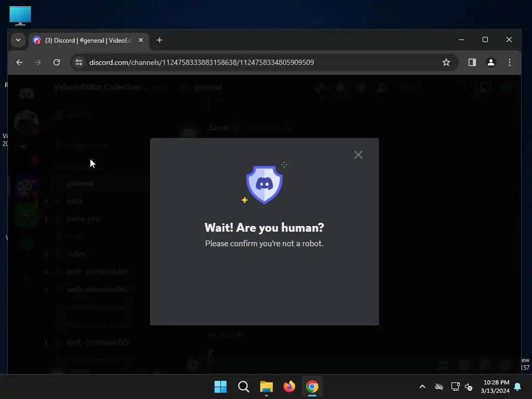This screenshot has width=532, height=399.
Task: Open the clock showing 10:28 PM
Action: pos(495,387)
